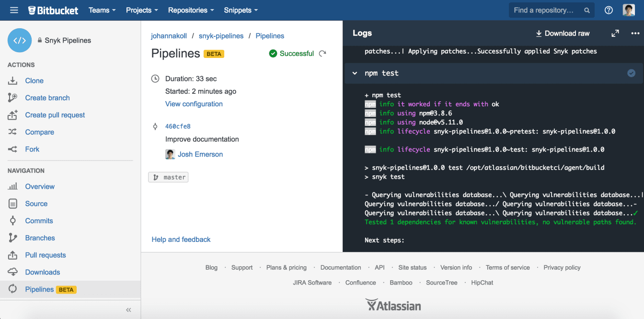Open the Blog footer link
Viewport: 644px width, 319px height.
(x=211, y=268)
